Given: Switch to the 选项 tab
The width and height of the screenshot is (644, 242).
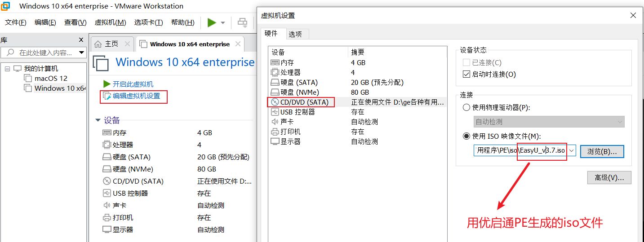Looking at the screenshot, I should point(295,34).
